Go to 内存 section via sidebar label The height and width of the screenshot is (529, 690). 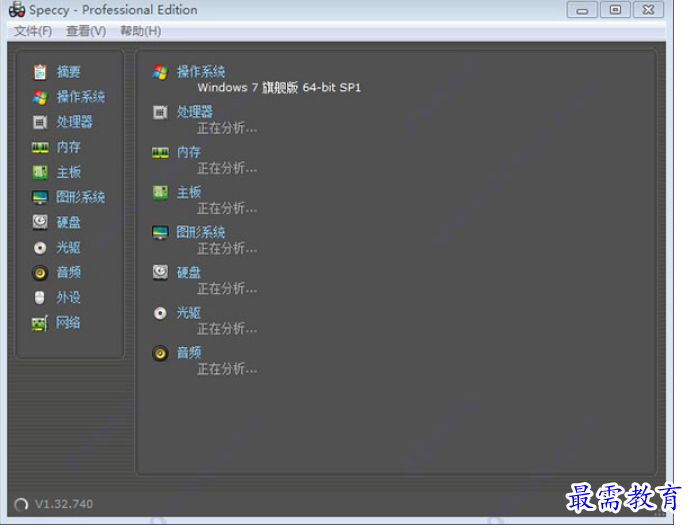coord(69,147)
